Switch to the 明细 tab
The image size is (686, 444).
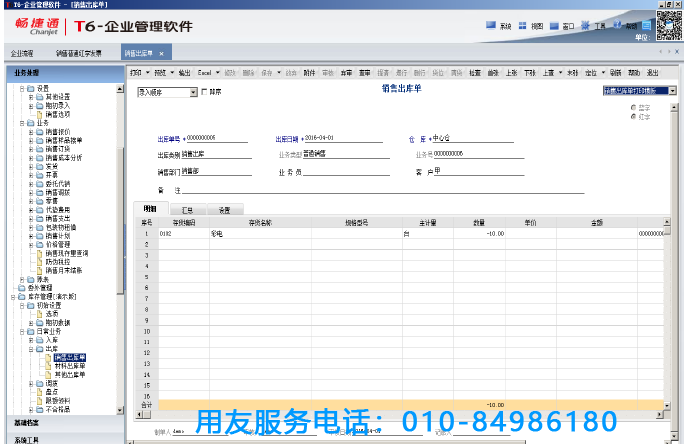point(150,209)
